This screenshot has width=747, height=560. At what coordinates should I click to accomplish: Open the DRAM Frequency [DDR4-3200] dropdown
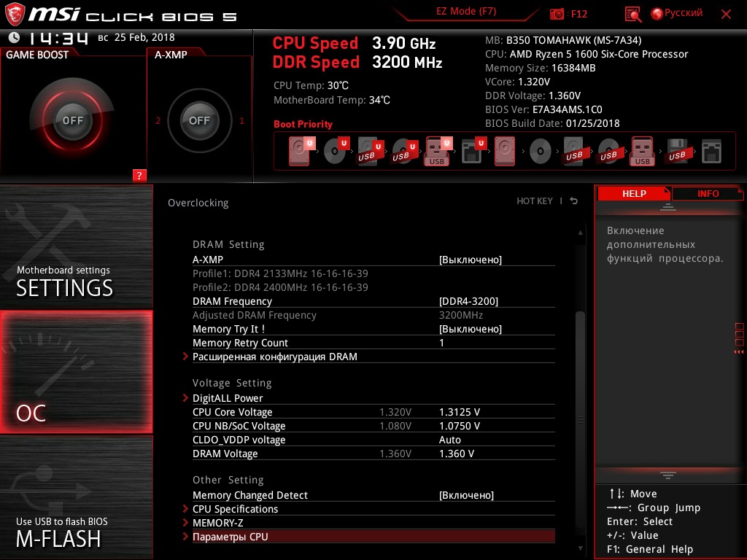[468, 301]
